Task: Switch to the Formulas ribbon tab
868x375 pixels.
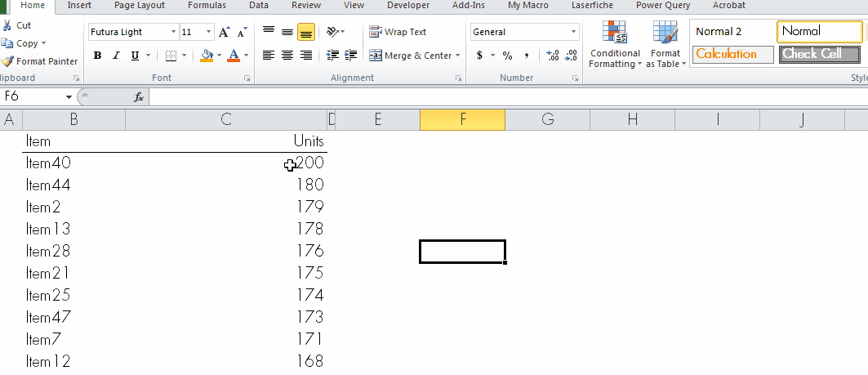Action: coord(207,6)
